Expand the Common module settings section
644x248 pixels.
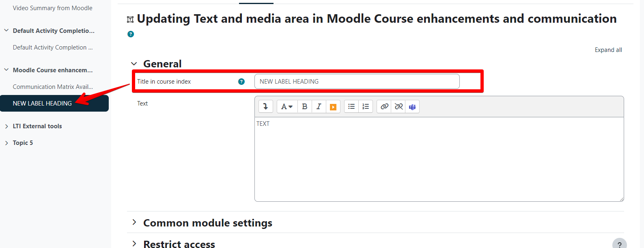pyautogui.click(x=134, y=222)
